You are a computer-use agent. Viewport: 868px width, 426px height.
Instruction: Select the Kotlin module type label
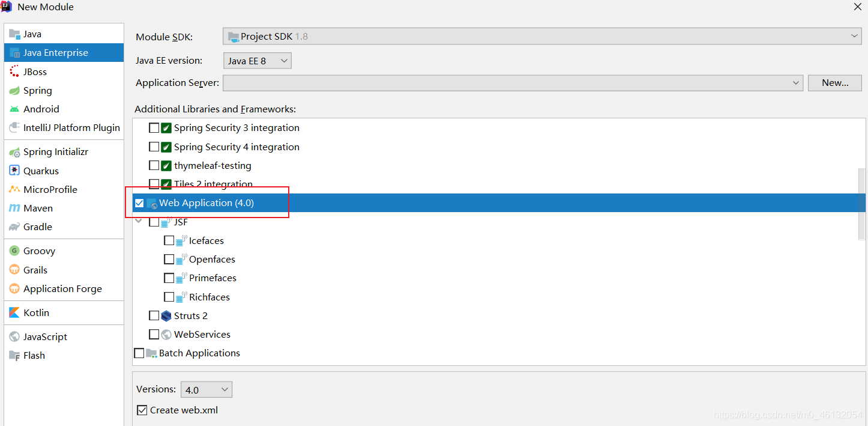(x=36, y=312)
